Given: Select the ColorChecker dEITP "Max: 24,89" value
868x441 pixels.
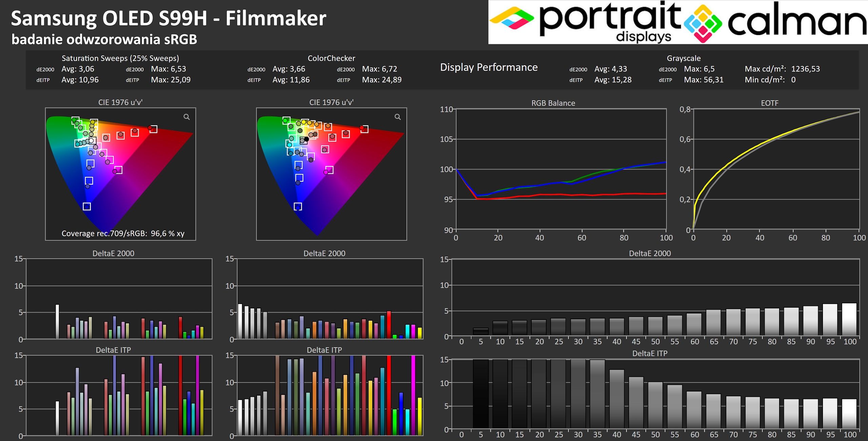Looking at the screenshot, I should tap(382, 80).
